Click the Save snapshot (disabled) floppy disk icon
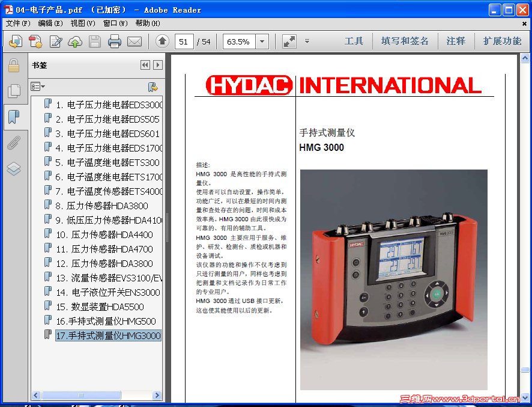Viewport: 532px width, 407px height. click(94, 41)
